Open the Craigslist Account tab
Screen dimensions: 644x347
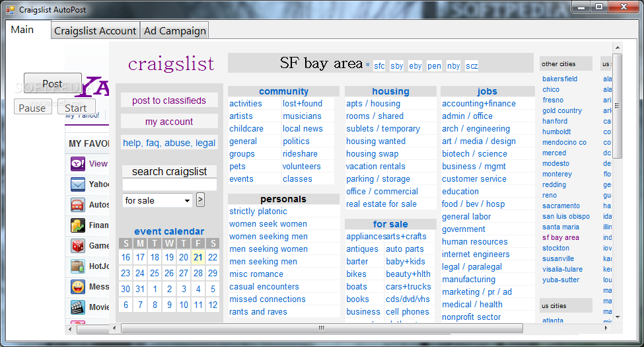coord(95,31)
